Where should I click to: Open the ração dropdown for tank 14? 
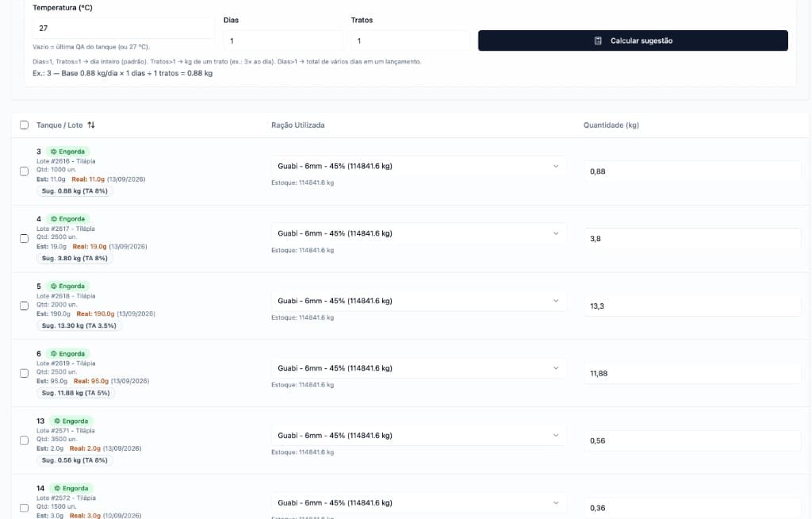(419, 503)
